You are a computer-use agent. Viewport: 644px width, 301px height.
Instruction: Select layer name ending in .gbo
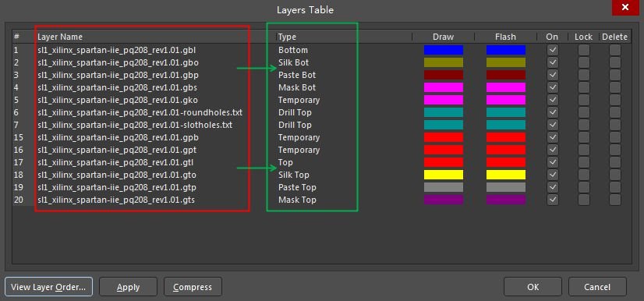(x=118, y=62)
